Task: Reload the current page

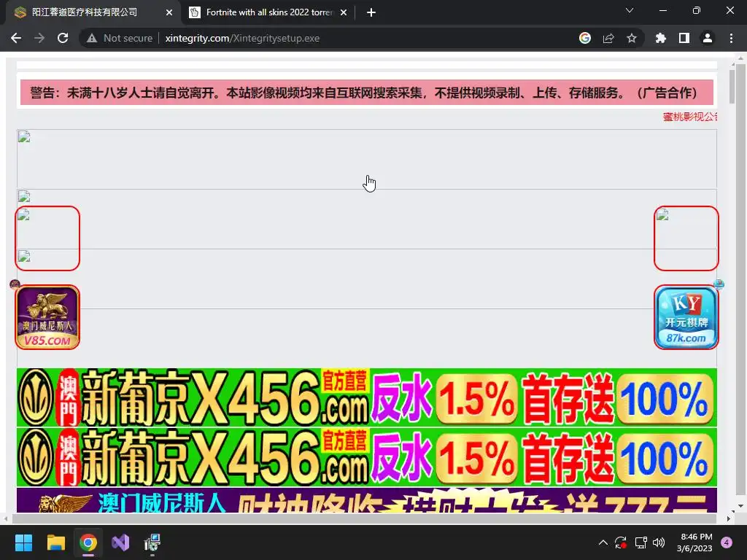Action: (63, 38)
